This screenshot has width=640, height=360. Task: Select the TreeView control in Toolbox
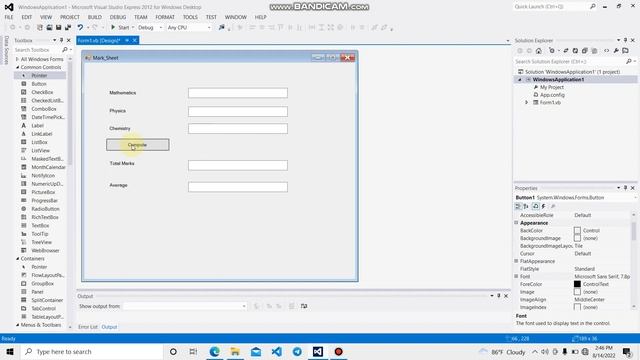point(42,242)
